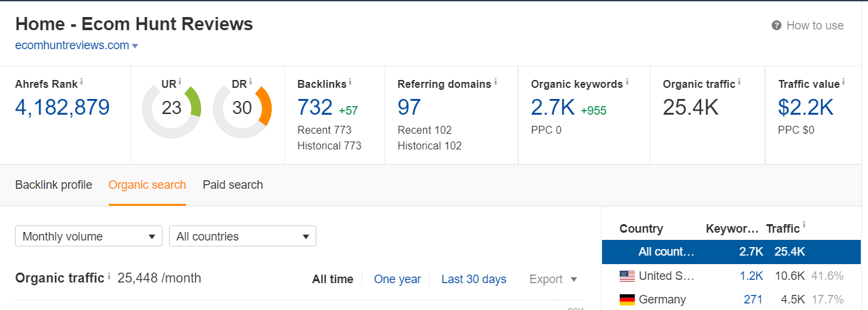868x310 pixels.
Task: Click the Home - Ecom Hunt Reviews title
Action: click(x=134, y=24)
